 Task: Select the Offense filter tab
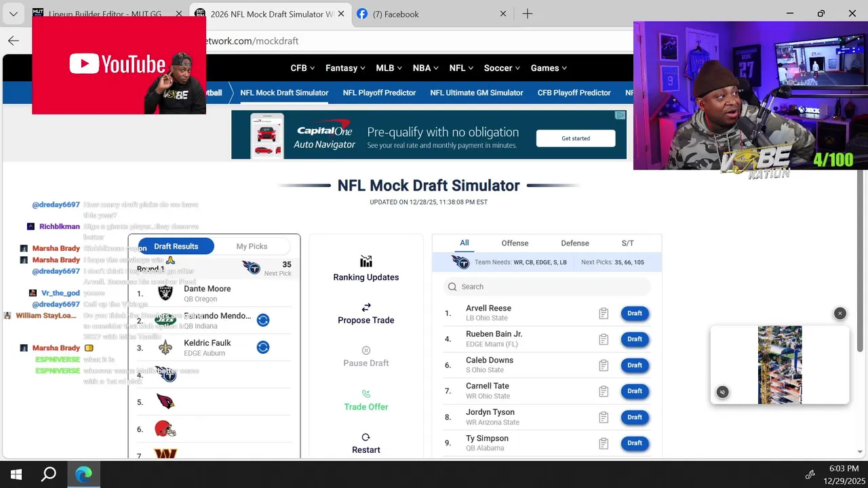pyautogui.click(x=515, y=243)
